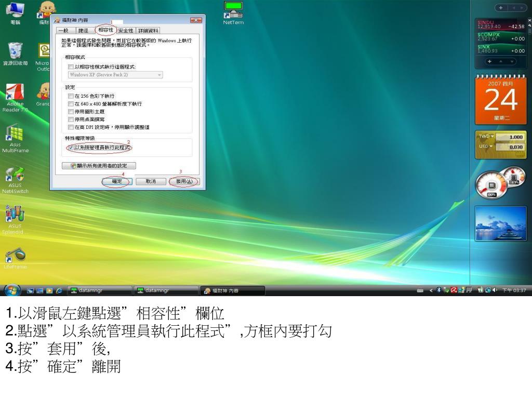This screenshot has width=532, height=399.
Task: Check 停用圖形主題 checkbox
Action: 71,112
